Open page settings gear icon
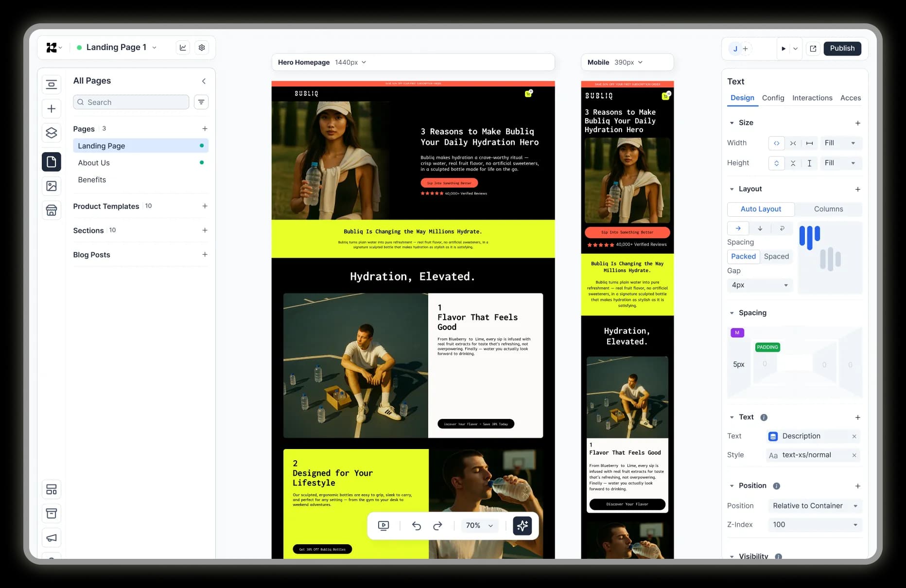906x588 pixels. 202,48
